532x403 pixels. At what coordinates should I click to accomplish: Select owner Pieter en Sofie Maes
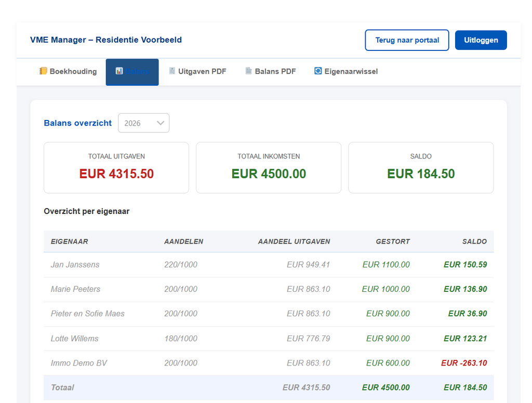point(87,314)
